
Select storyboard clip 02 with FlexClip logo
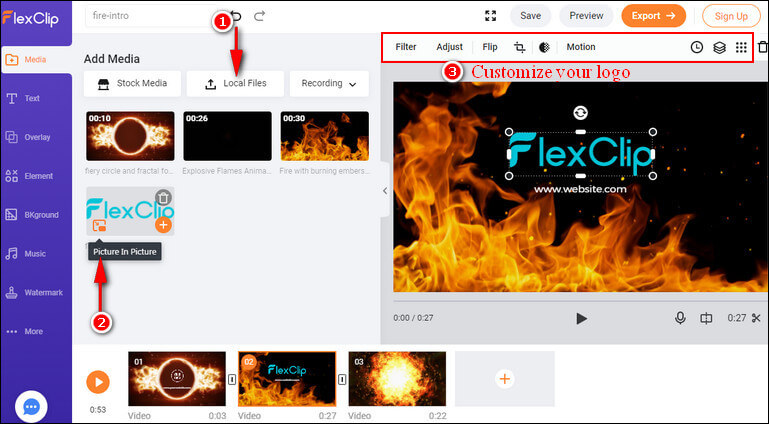[x=287, y=378]
